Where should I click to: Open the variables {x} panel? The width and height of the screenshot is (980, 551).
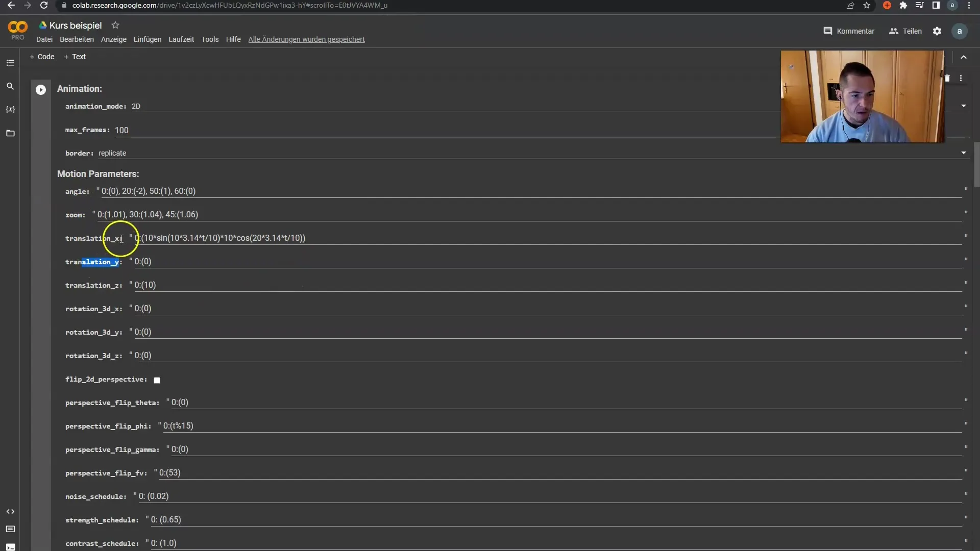point(10,110)
